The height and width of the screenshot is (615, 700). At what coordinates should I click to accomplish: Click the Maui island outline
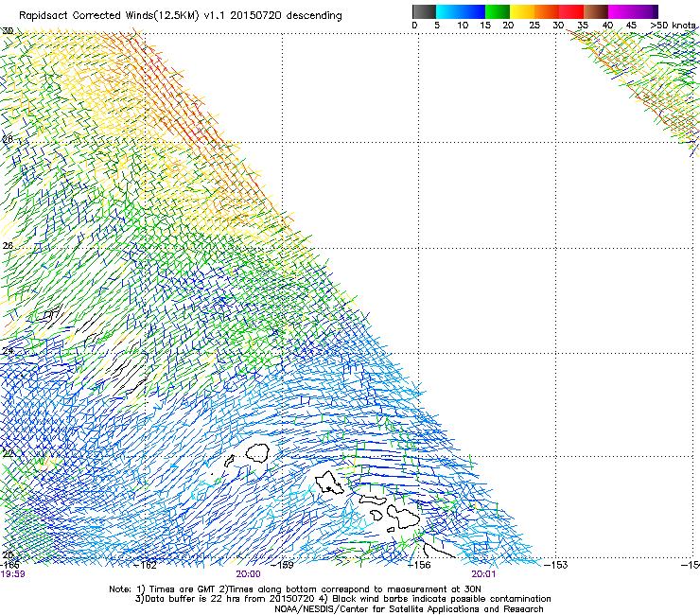[x=403, y=517]
